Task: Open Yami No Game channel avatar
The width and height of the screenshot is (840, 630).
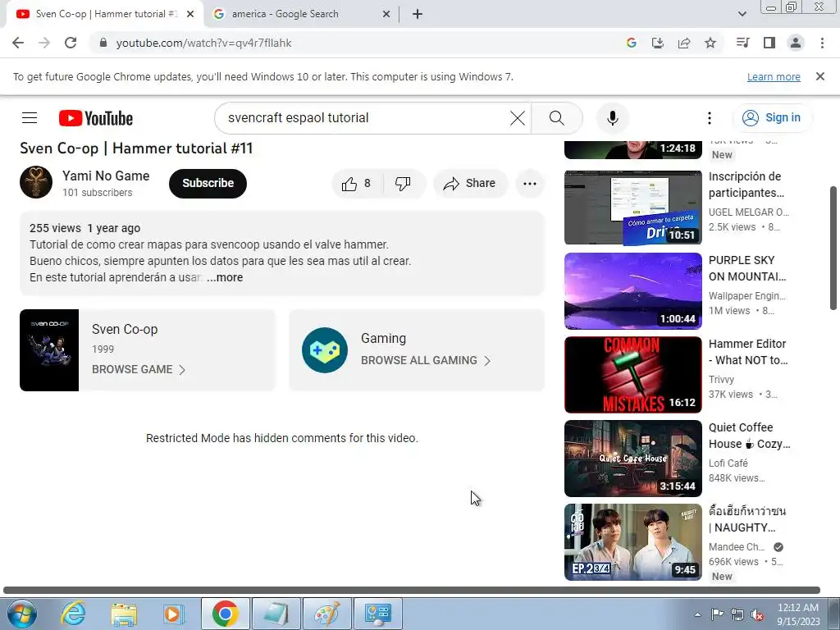Action: point(36,182)
